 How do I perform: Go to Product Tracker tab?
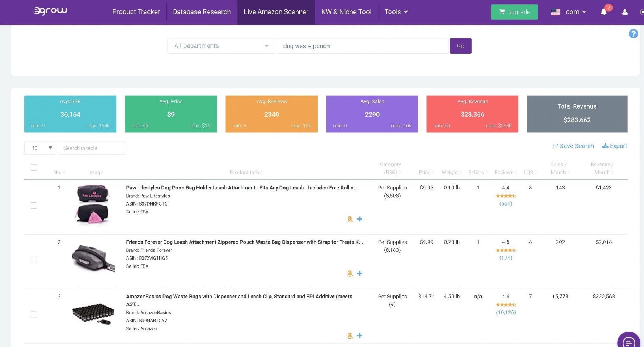click(x=136, y=12)
